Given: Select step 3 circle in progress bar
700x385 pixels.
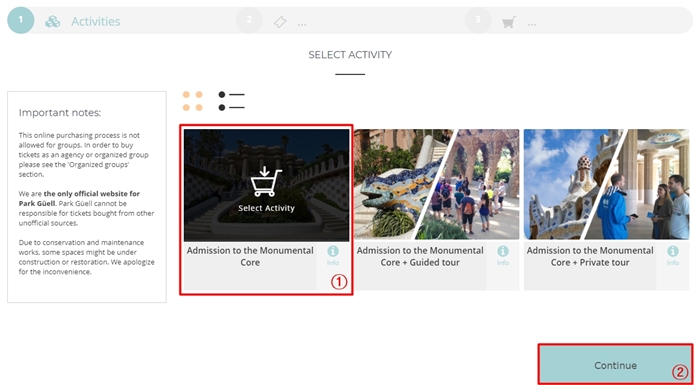Looking at the screenshot, I should (478, 20).
